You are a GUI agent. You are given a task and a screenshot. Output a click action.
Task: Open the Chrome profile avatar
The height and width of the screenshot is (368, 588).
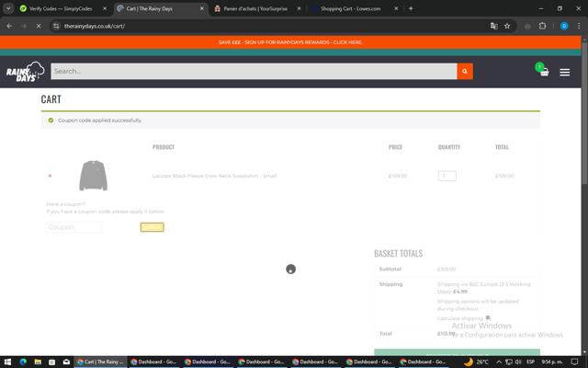coord(564,26)
